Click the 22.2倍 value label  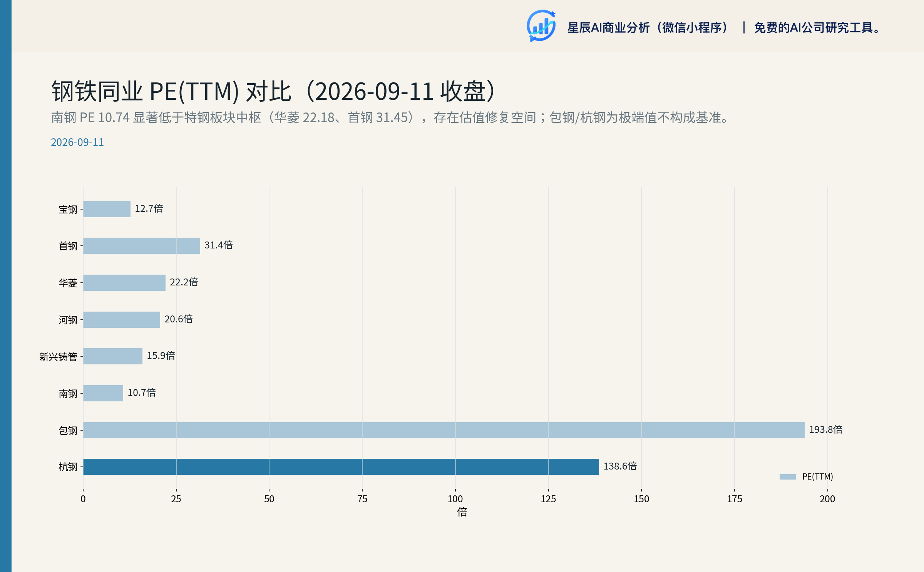pos(184,282)
